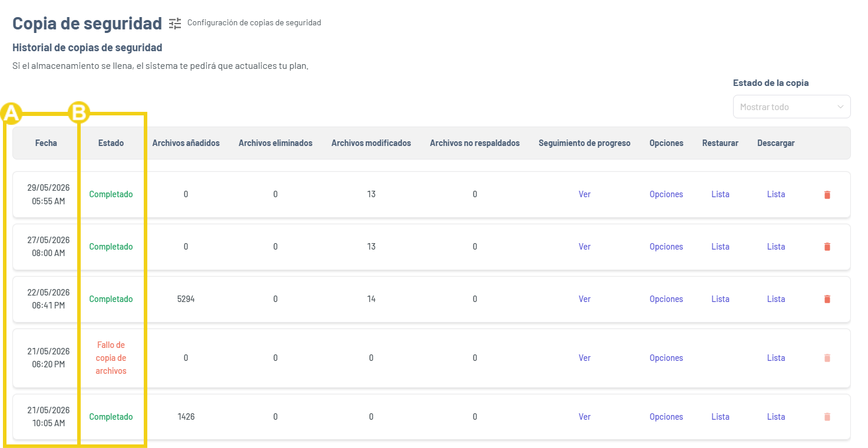Click the Restaurar column header
The width and height of the screenshot is (868, 448).
click(x=720, y=143)
